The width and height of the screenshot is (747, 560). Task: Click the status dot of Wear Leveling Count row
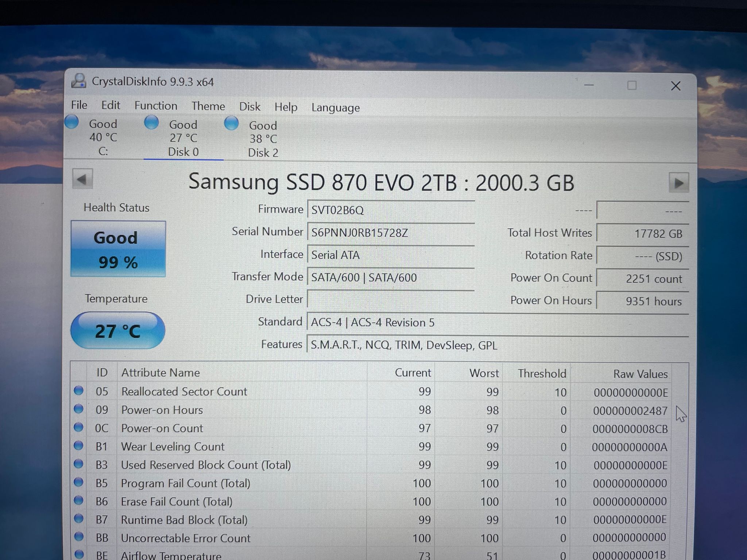pyautogui.click(x=78, y=446)
